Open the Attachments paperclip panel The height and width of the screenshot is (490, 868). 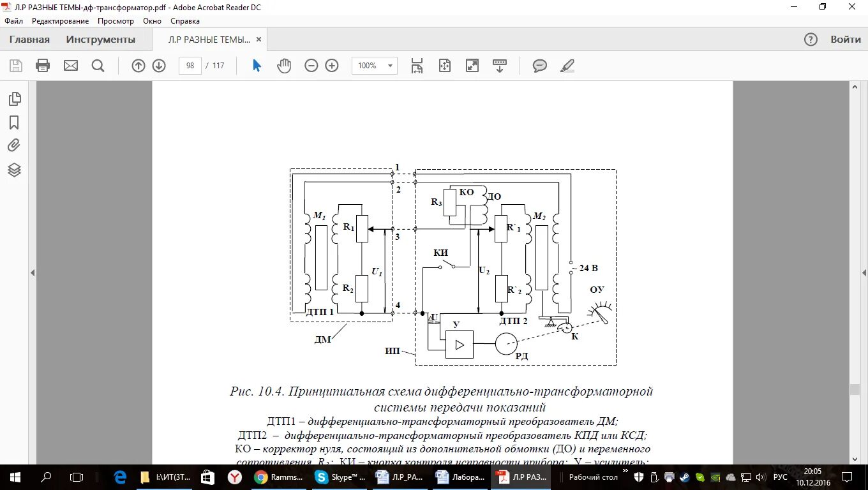click(x=14, y=146)
